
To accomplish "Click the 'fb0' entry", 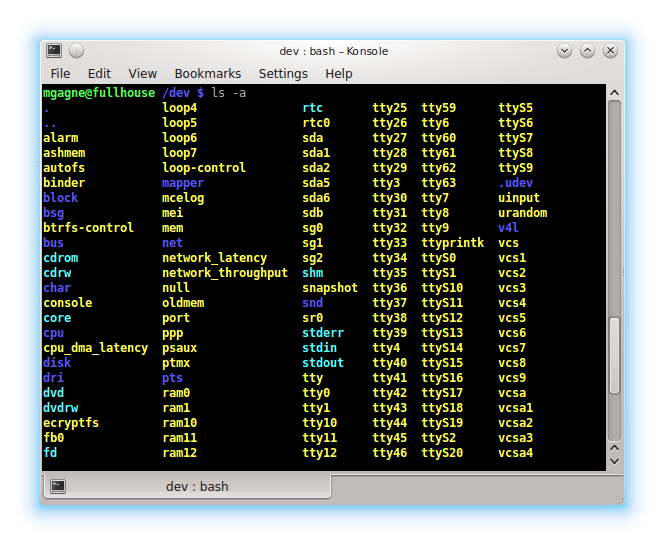I will click(53, 438).
